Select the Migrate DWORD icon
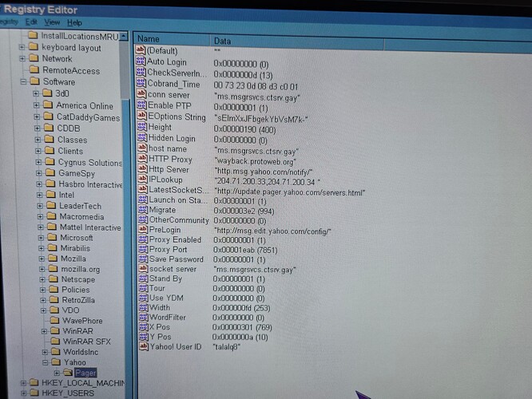The image size is (532, 399). 143,210
